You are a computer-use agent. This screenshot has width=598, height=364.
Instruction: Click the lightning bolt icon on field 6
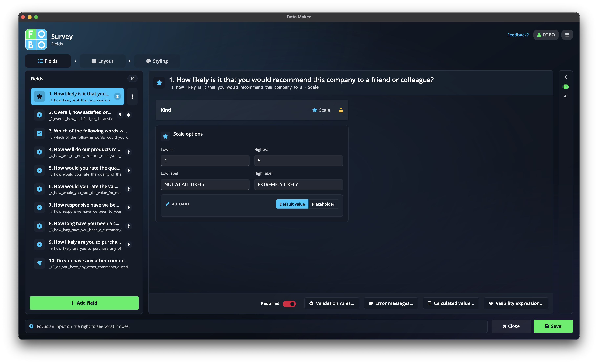[129, 189]
